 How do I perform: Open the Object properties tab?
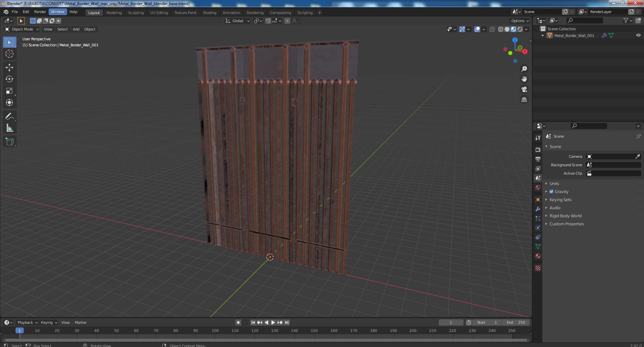538,200
